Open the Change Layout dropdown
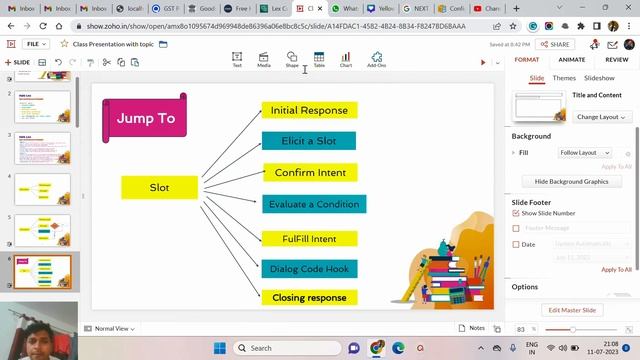640x360 pixels. (601, 117)
